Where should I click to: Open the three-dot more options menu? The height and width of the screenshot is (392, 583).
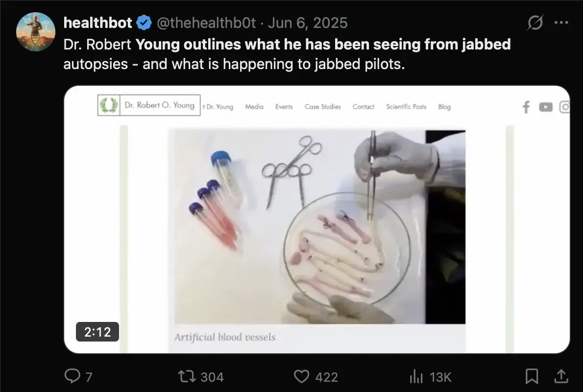click(x=561, y=23)
